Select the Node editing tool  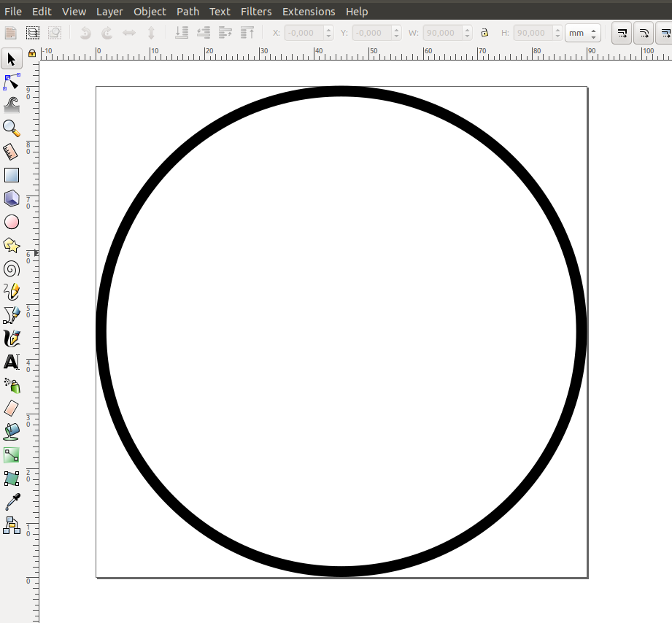[12, 82]
